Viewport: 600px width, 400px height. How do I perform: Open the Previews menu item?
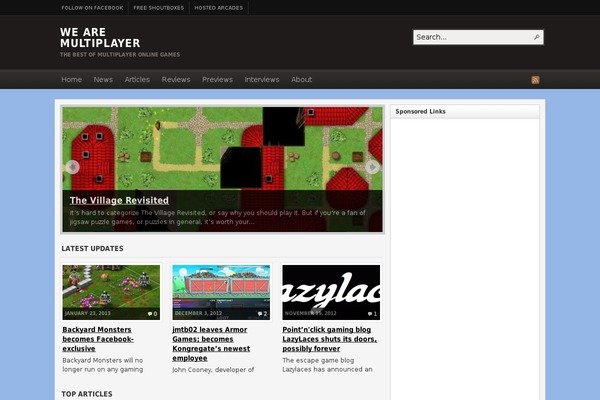point(217,80)
